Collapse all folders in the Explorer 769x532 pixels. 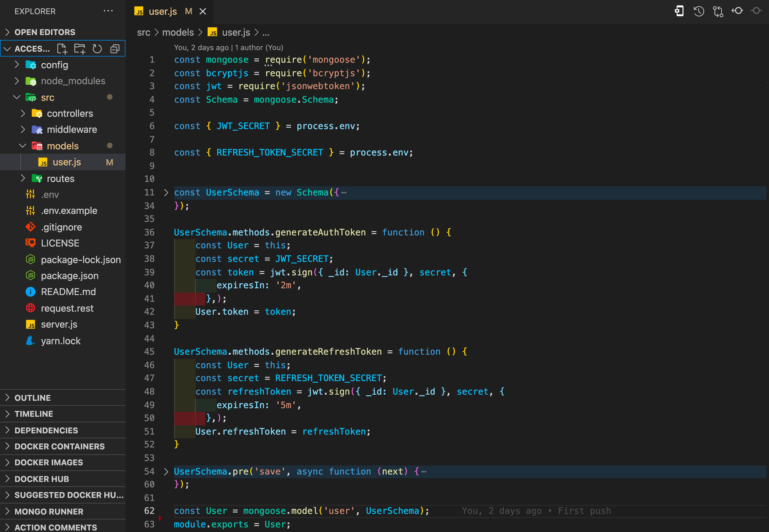tap(115, 48)
